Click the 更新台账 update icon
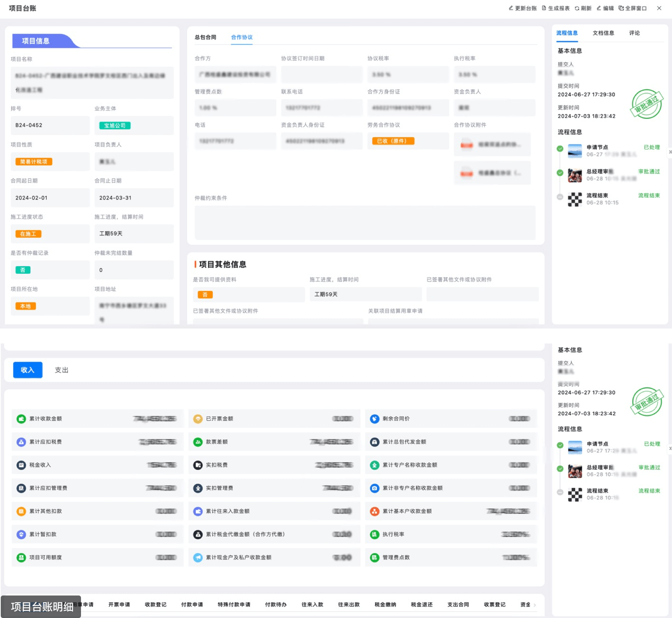This screenshot has height=618, width=672. pos(511,8)
